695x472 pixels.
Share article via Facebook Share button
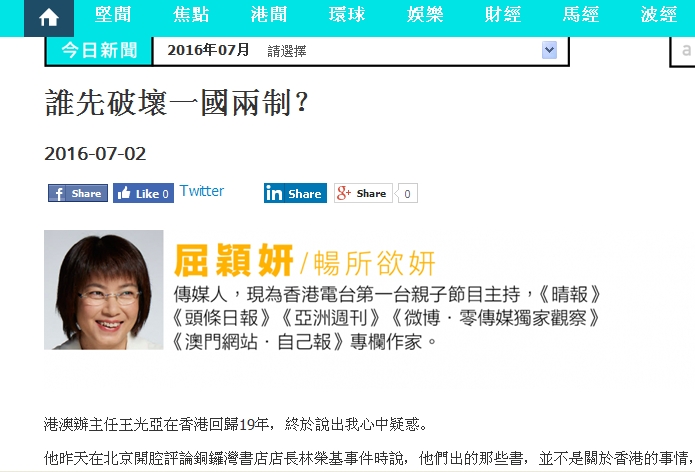pos(78,193)
